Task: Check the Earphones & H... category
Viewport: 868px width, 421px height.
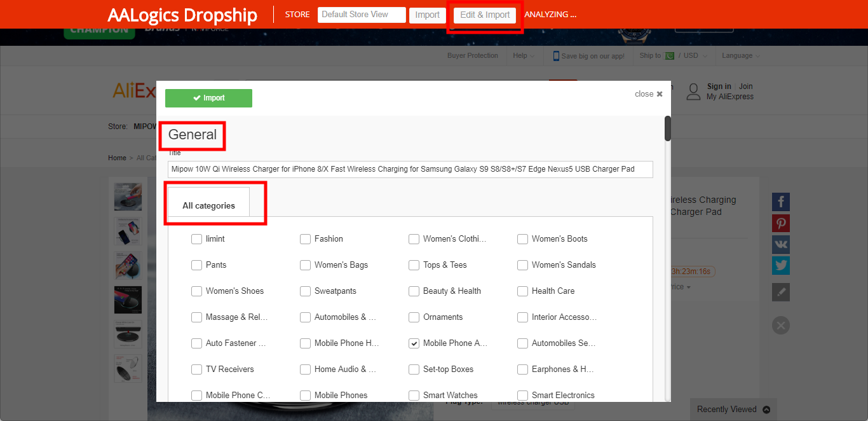Action: coord(522,369)
